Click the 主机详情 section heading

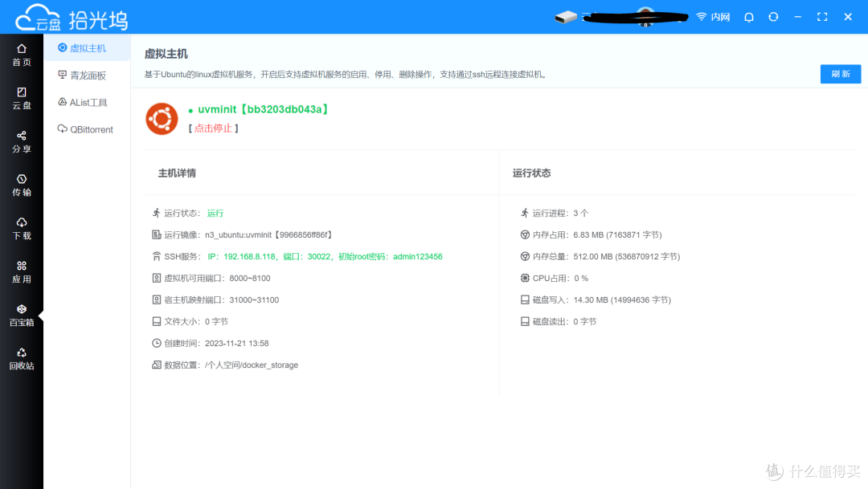177,173
